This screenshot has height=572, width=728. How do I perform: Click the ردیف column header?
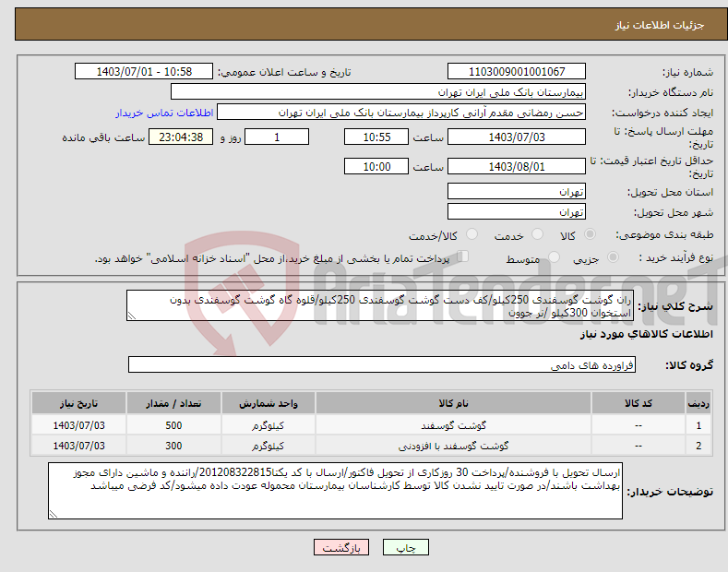coord(698,403)
